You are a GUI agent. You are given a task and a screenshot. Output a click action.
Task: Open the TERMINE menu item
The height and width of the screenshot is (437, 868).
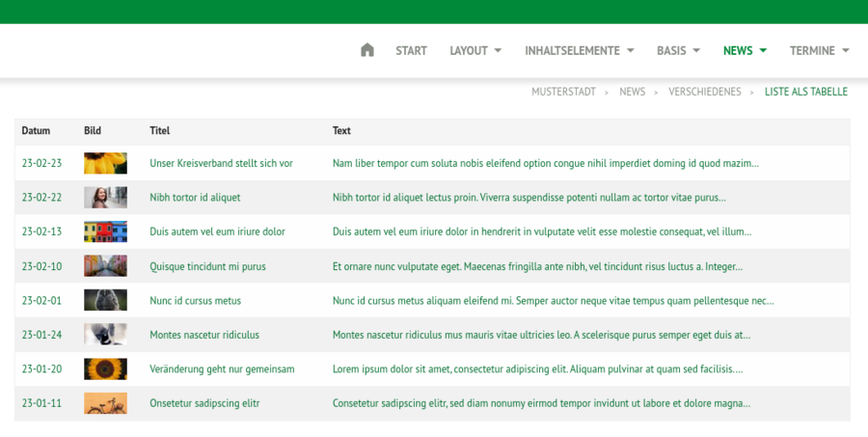(819, 50)
